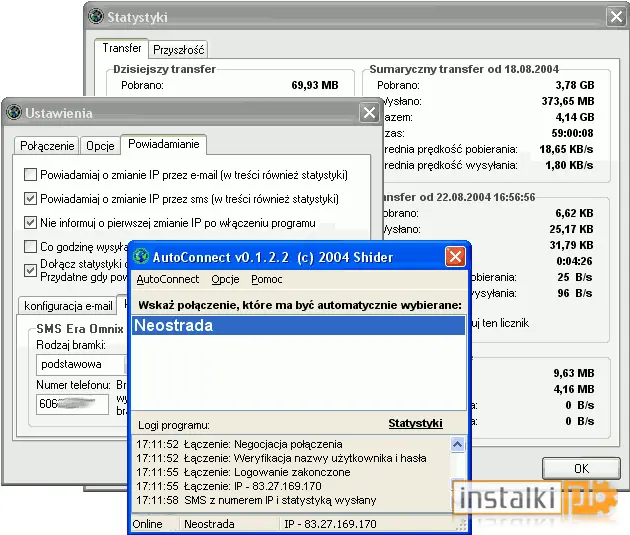Open the Pomoc menu
Image resolution: width=630 pixels, height=535 pixels.
pos(267,279)
